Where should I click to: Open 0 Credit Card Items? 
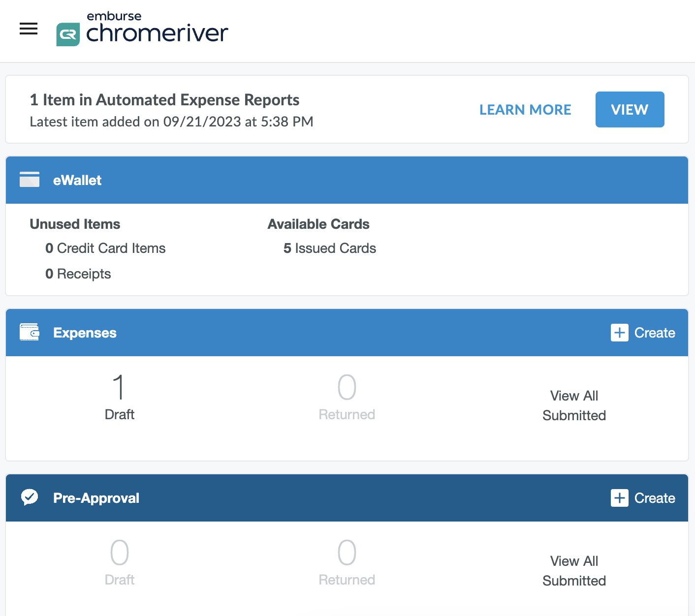(x=105, y=248)
